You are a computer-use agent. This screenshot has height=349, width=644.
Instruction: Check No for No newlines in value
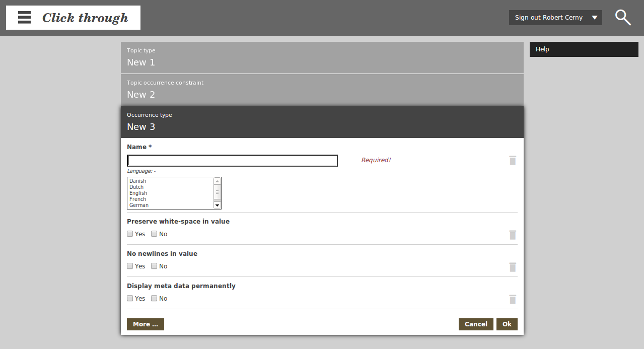point(154,266)
